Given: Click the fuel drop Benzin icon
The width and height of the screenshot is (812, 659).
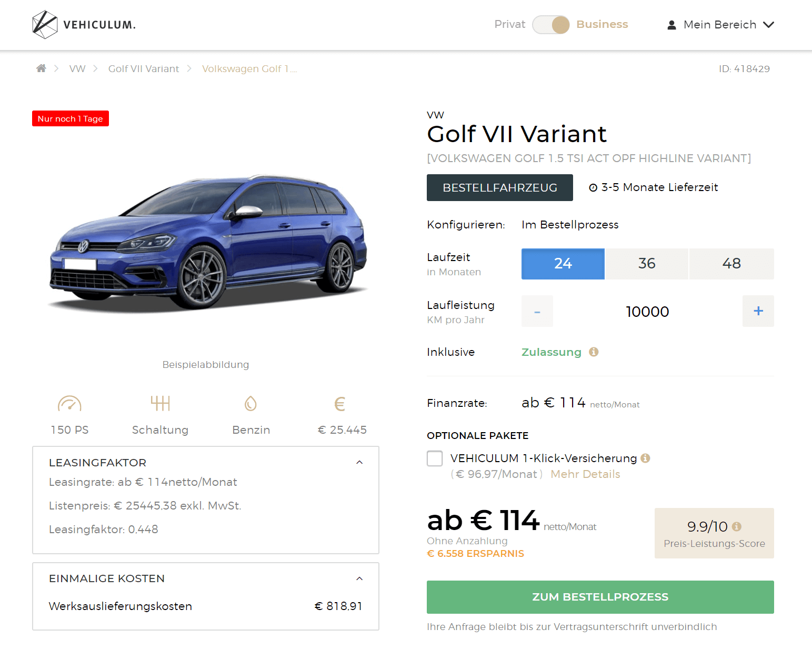Looking at the screenshot, I should [x=250, y=404].
